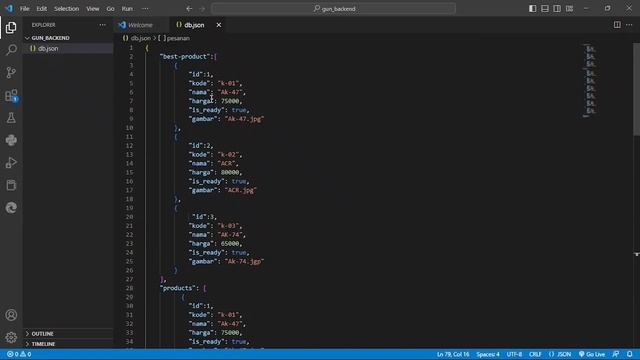Image resolution: width=640 pixels, height=360 pixels.
Task: Open the Testing flask icon
Action: pos(11,118)
